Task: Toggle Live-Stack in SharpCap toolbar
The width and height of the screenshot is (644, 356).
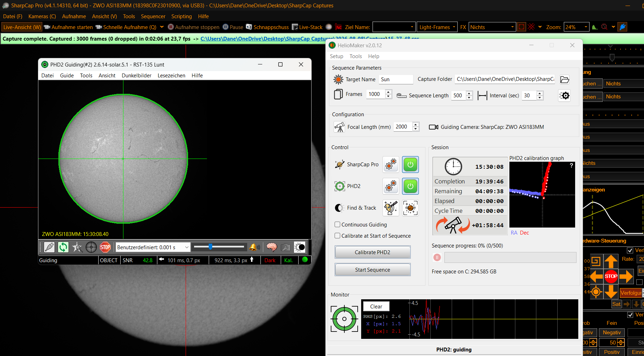Action: coord(307,27)
